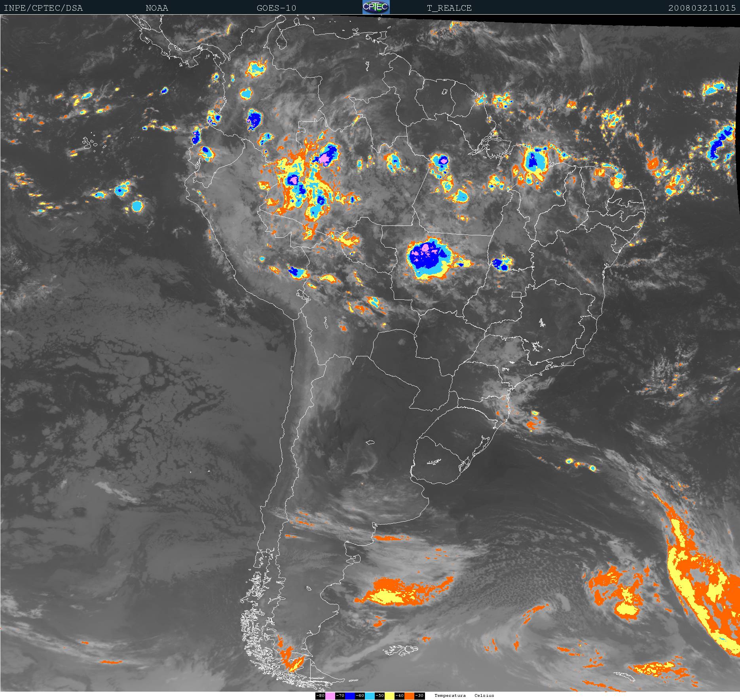Click the 200803211015 timestamp
The height and width of the screenshot is (700, 740).
click(702, 8)
